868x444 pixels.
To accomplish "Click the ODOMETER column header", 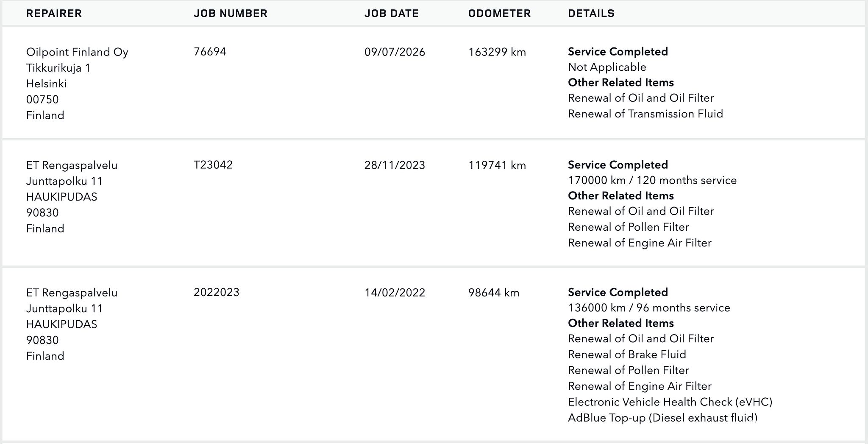I will (x=500, y=14).
